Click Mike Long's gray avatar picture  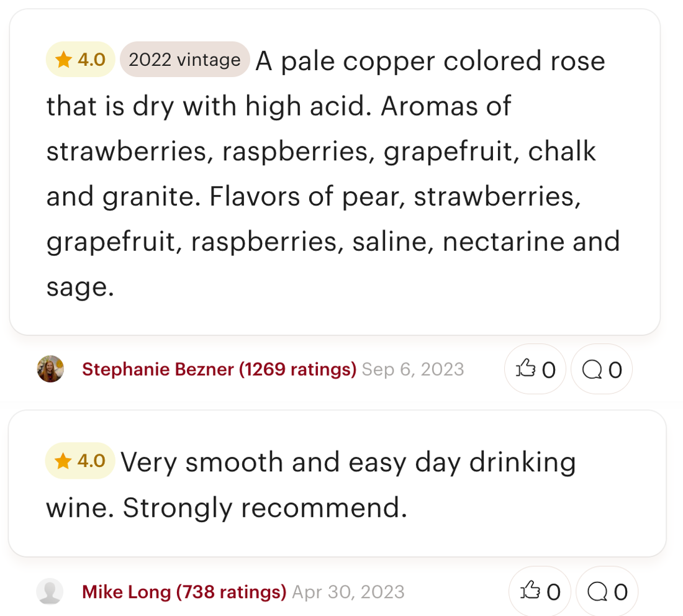[50, 591]
